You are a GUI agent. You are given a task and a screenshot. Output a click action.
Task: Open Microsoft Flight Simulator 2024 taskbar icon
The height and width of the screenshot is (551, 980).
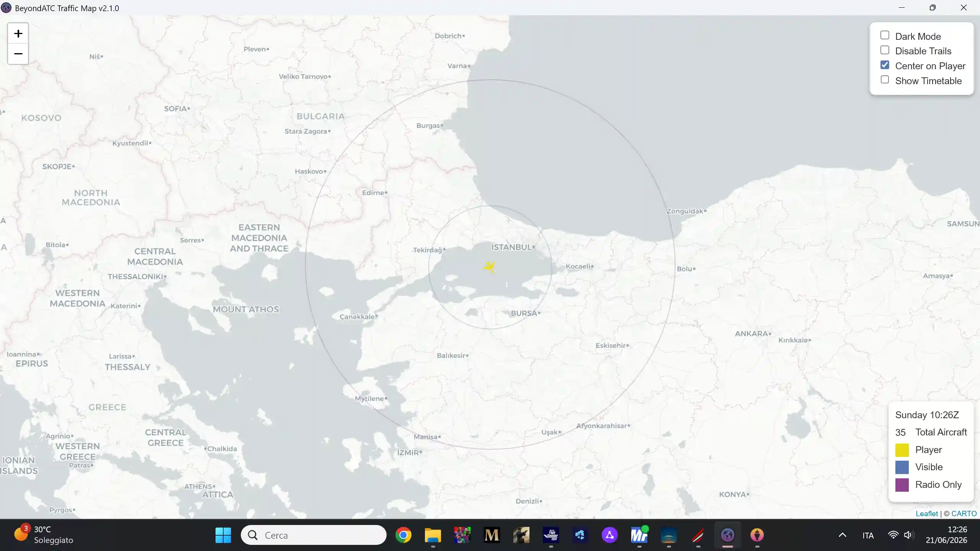551,535
